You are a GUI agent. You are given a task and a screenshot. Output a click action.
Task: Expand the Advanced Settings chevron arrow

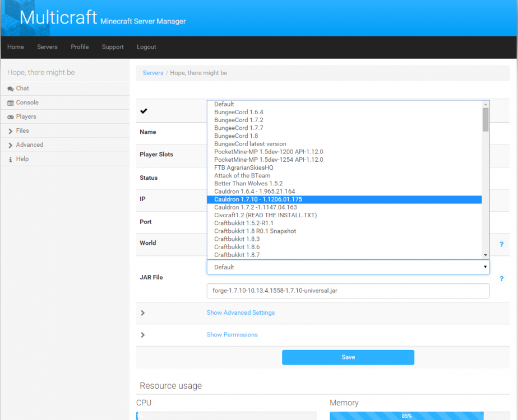pyautogui.click(x=143, y=313)
